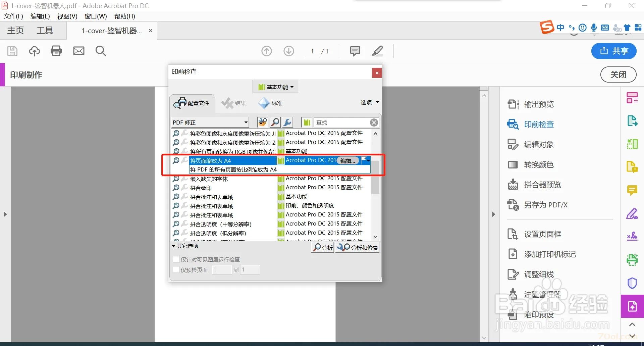This screenshot has width=644, height=346.
Task: Click the cloud upload icon
Action: pos(34,51)
